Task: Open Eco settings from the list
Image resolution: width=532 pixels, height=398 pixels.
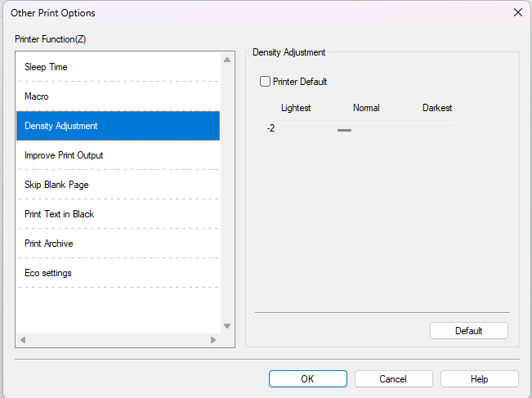Action: [47, 273]
